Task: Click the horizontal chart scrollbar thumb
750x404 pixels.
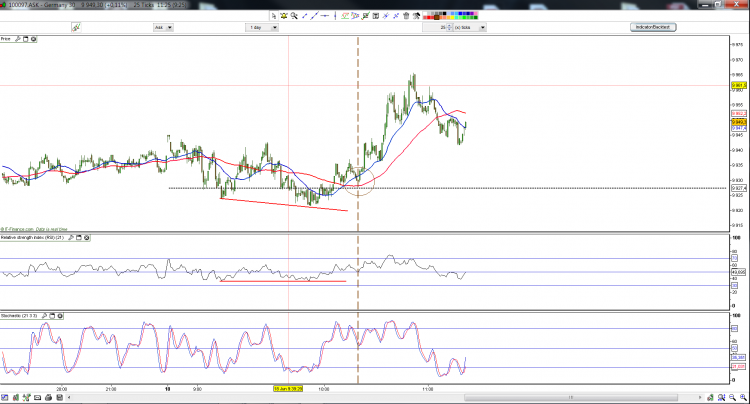Action: tap(571, 398)
